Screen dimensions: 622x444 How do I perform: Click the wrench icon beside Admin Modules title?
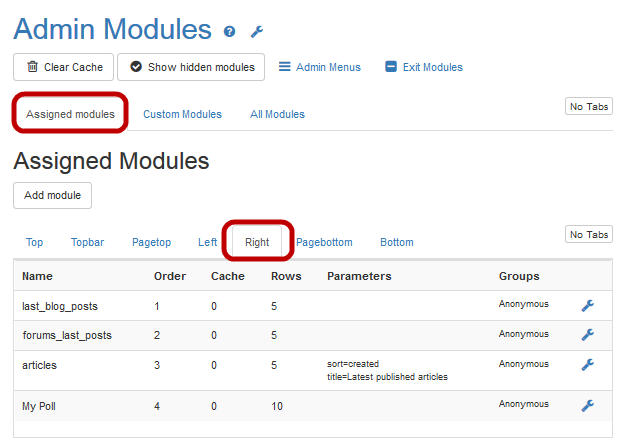click(x=256, y=32)
